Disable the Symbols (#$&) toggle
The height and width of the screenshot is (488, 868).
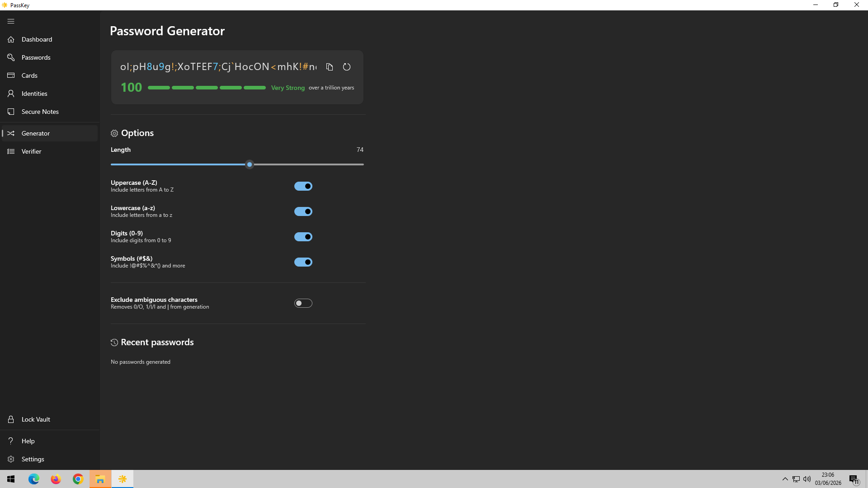[303, 262]
